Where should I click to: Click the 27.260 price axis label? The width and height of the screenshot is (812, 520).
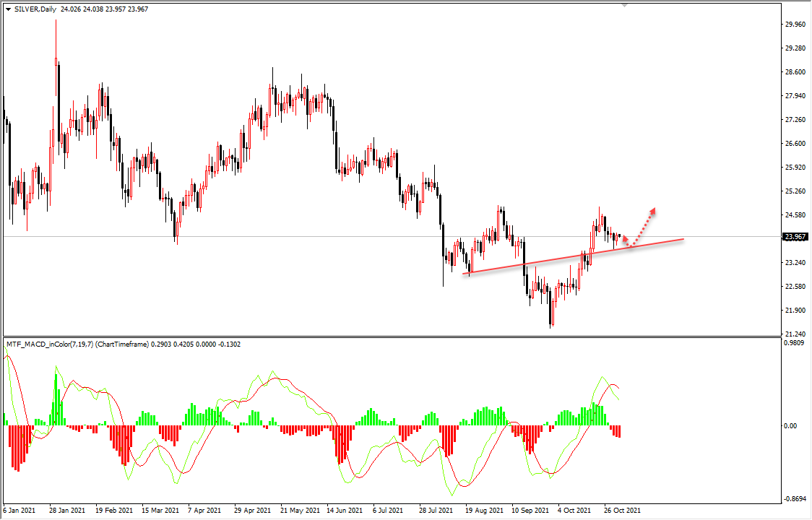coord(796,120)
